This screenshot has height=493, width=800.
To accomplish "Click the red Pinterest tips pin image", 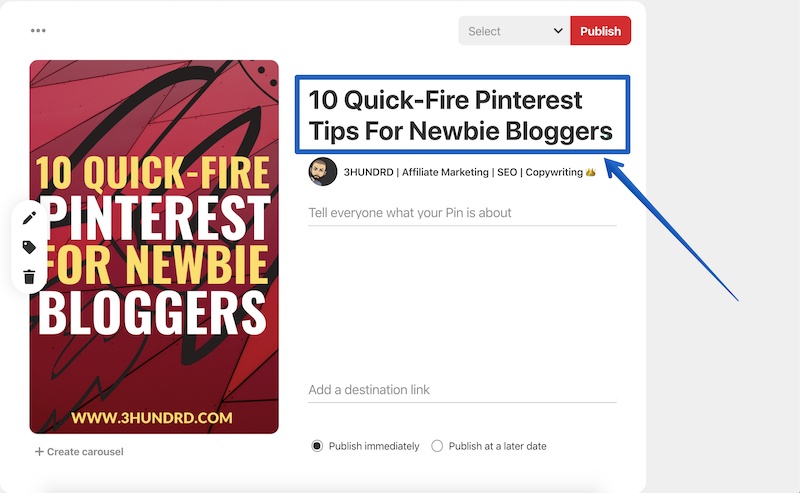I will 154,247.
